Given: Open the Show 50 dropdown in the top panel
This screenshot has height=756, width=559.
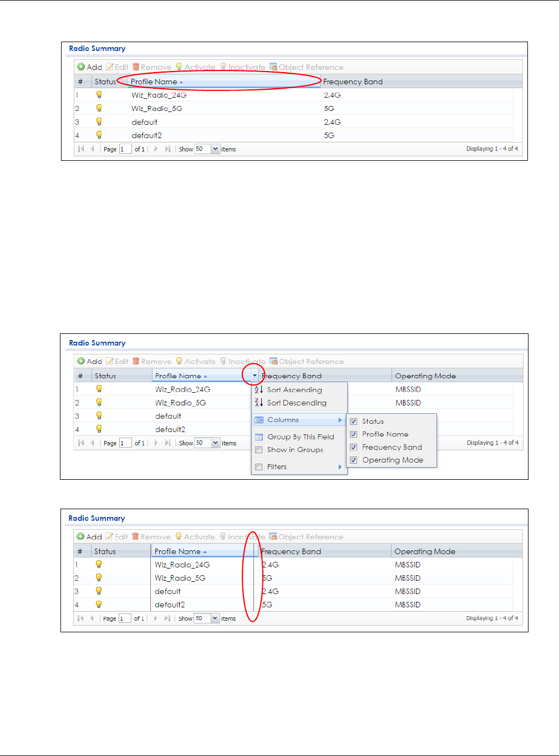Looking at the screenshot, I should click(x=216, y=149).
